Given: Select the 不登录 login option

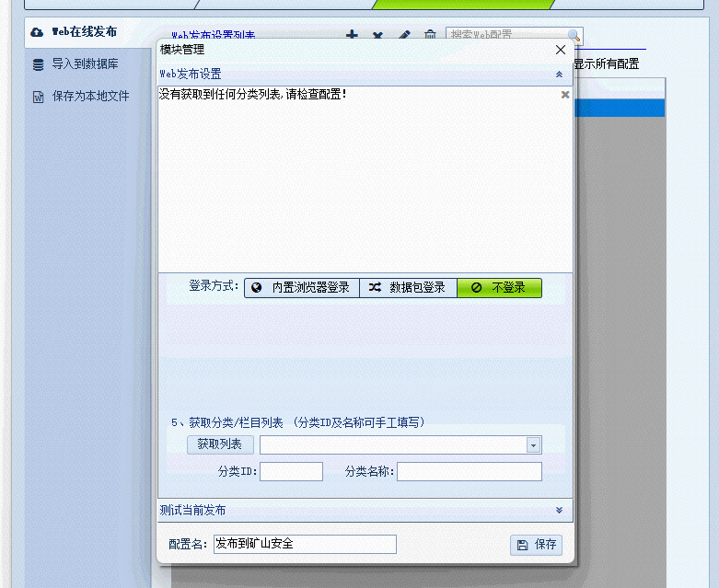Looking at the screenshot, I should pyautogui.click(x=499, y=288).
